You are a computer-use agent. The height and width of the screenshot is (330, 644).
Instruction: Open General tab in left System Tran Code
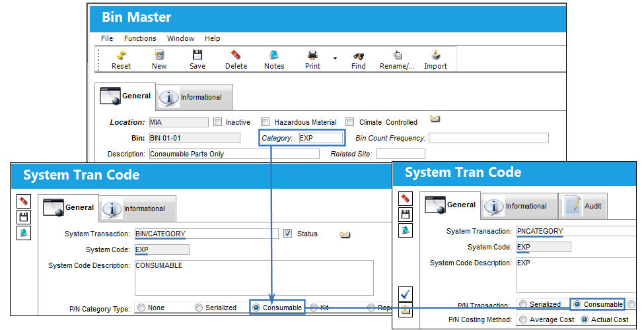(69, 208)
